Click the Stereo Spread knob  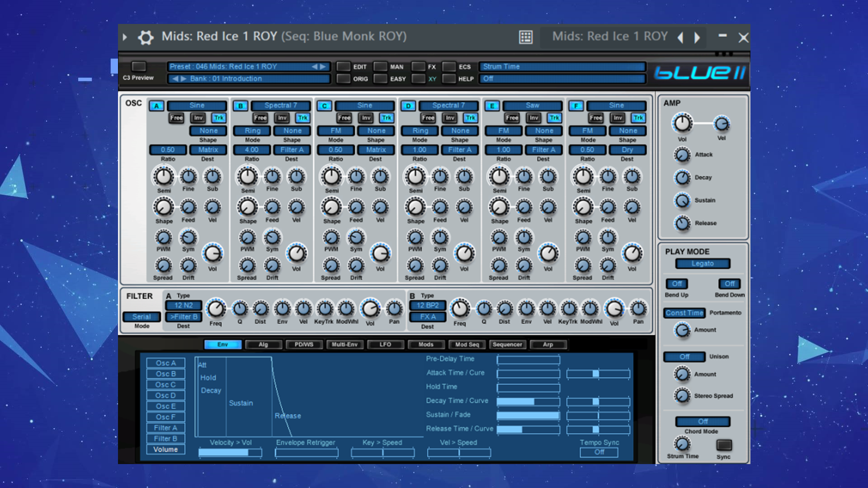point(682,396)
